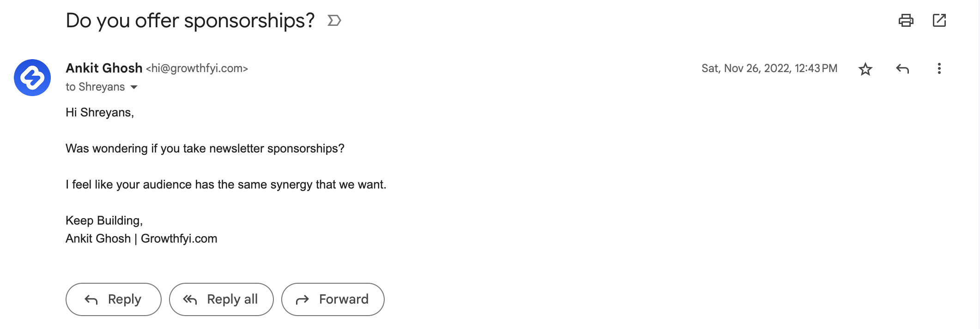Star the message from Ankit Ghosh
This screenshot has width=980, height=329.
click(865, 69)
